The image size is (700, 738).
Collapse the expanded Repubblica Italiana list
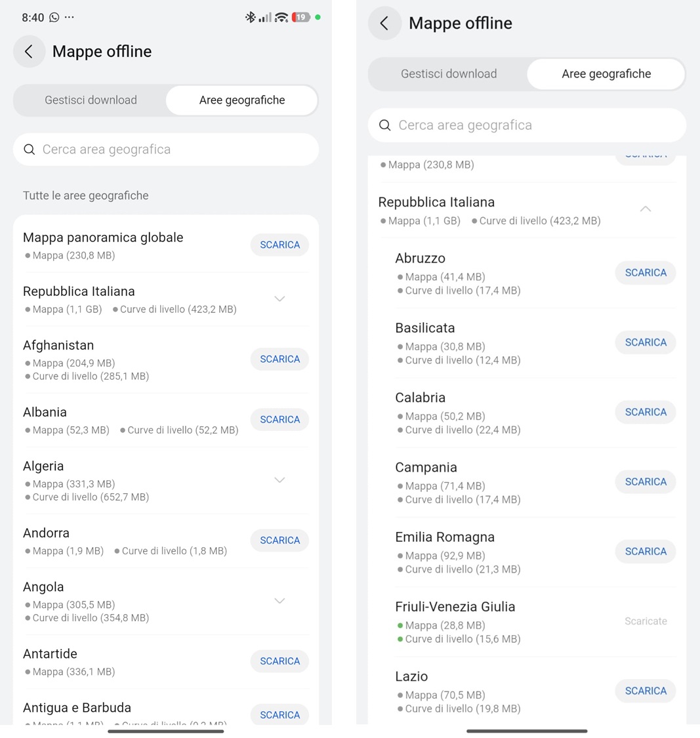pos(646,209)
